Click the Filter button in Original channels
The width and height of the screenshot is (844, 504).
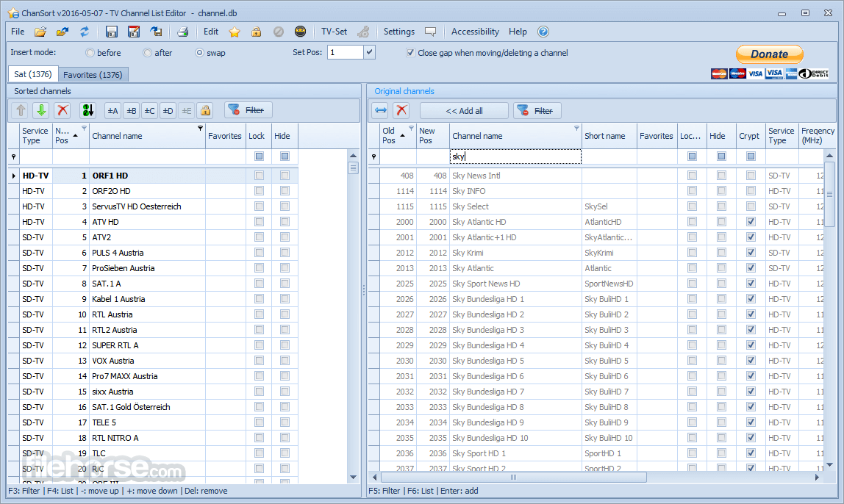(537, 111)
